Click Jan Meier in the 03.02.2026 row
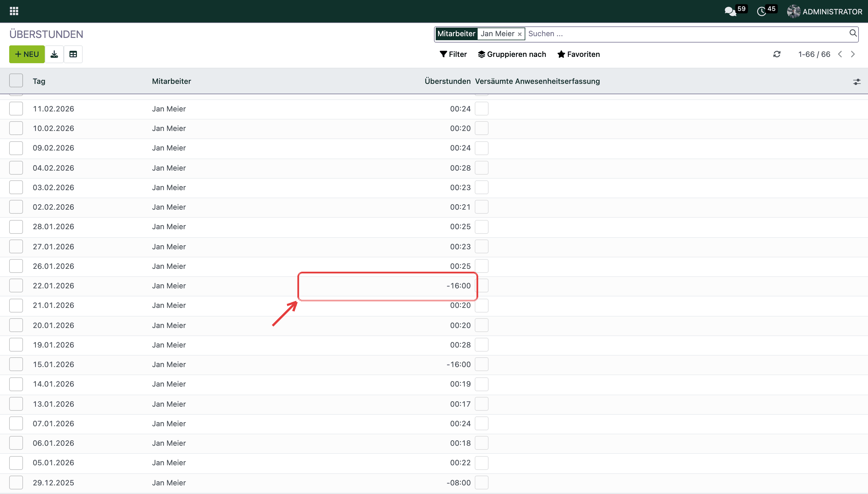The width and height of the screenshot is (868, 494). (169, 187)
